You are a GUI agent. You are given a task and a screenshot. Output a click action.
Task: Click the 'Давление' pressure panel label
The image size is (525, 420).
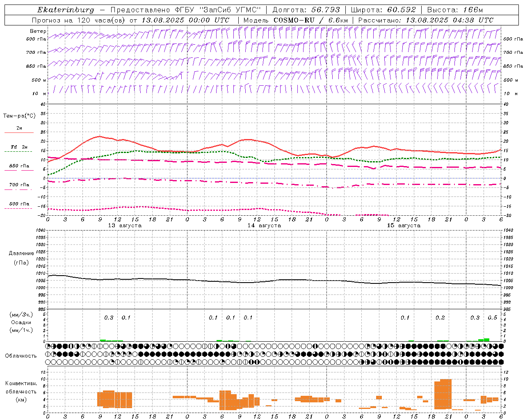pos(21,253)
